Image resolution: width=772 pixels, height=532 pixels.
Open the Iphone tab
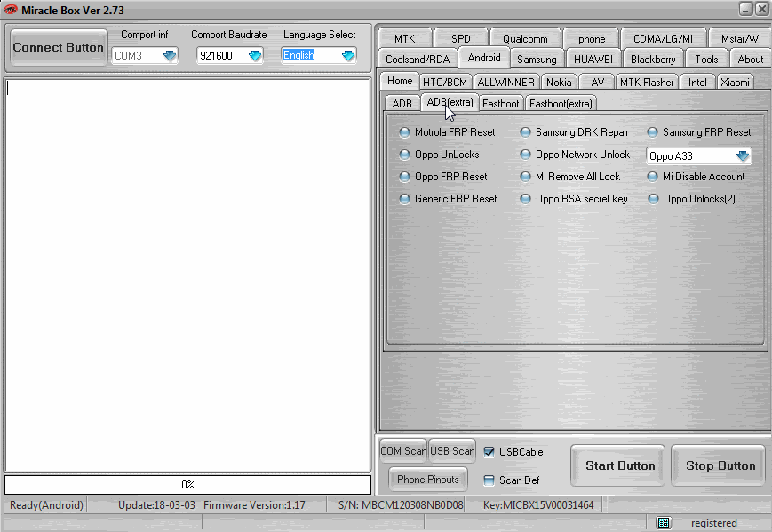click(x=590, y=38)
